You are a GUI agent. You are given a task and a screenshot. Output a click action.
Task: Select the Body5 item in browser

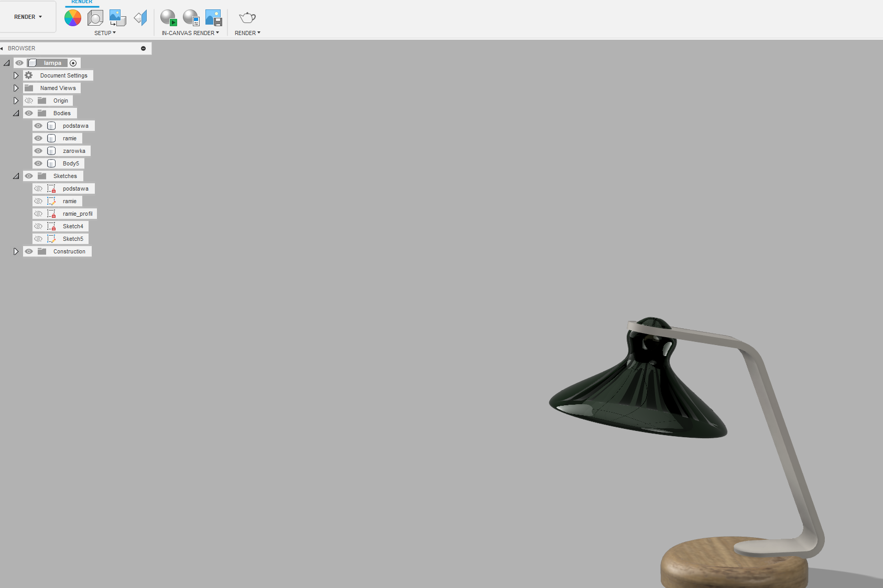[x=71, y=163]
